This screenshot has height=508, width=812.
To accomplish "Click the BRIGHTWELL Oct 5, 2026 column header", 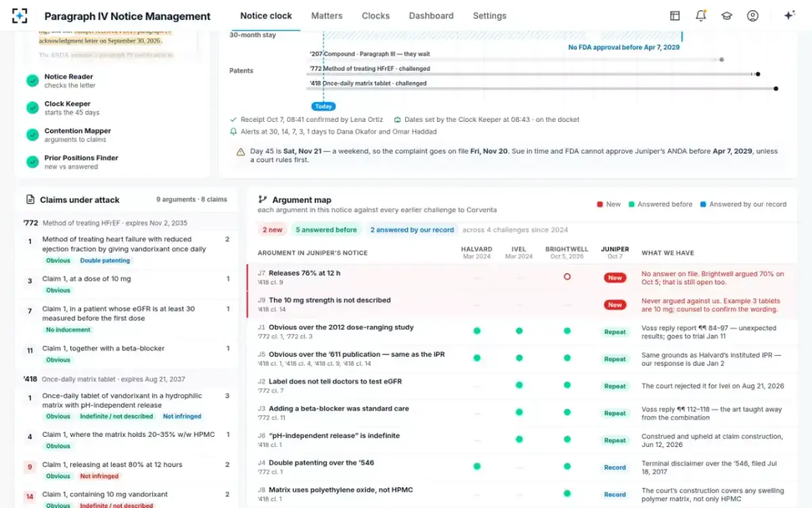I will tap(567, 253).
